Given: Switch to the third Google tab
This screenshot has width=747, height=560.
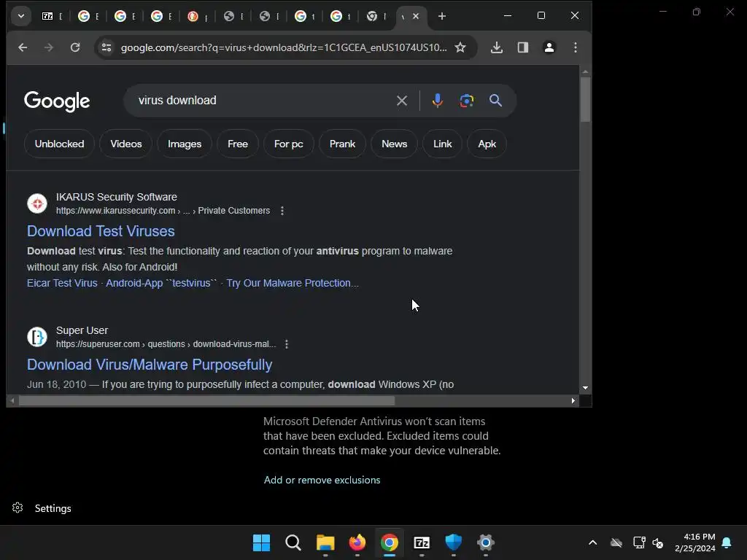Looking at the screenshot, I should click(162, 16).
